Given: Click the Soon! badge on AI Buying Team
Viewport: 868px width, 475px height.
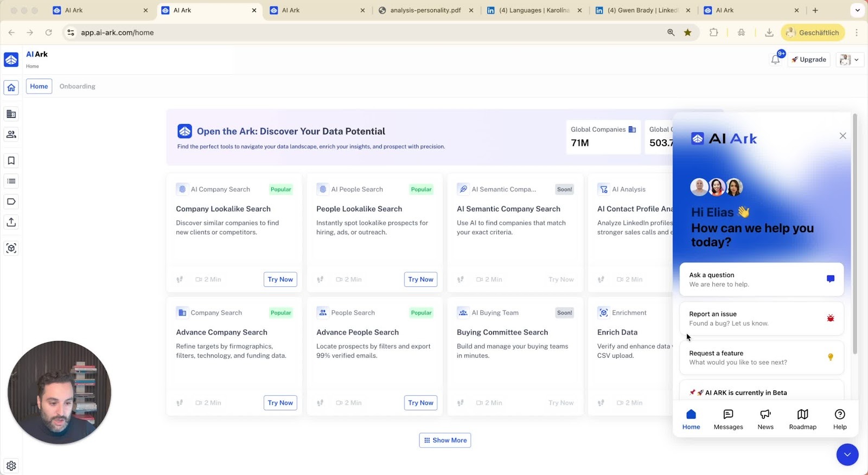Looking at the screenshot, I should pos(565,313).
